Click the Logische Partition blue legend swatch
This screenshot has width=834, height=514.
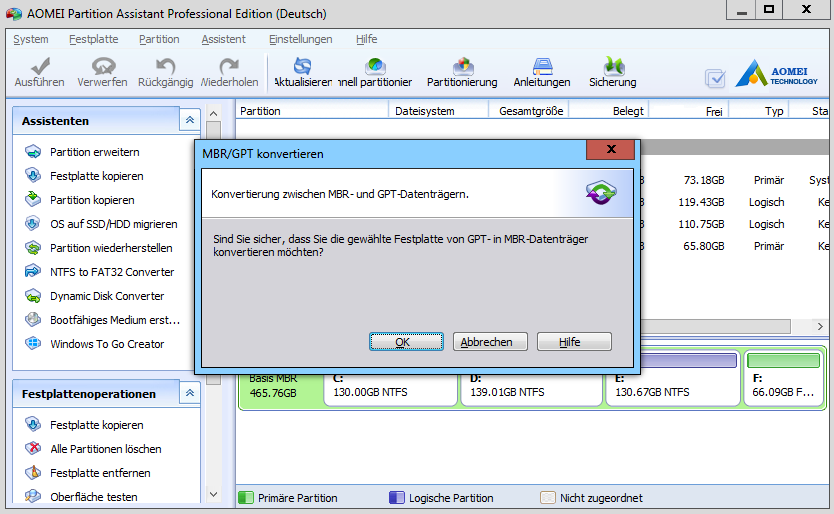pyautogui.click(x=397, y=498)
